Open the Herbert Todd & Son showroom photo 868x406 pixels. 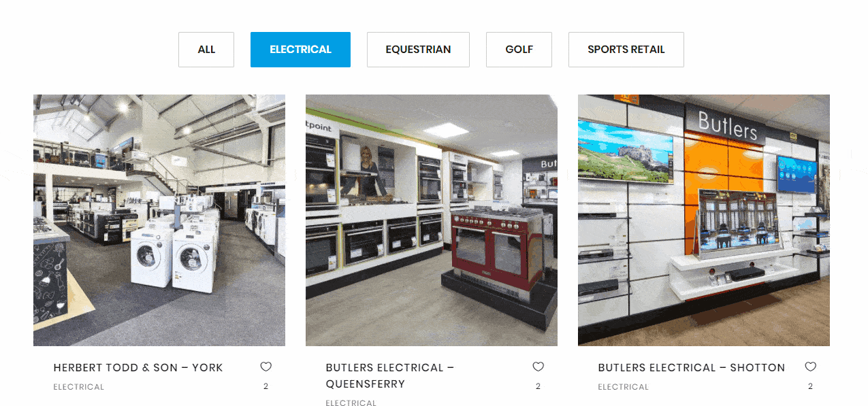159,220
